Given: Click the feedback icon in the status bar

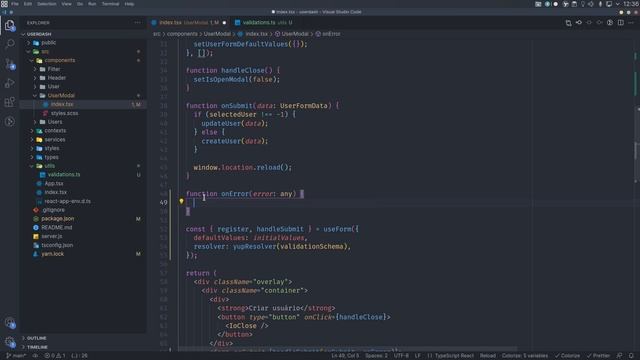Looking at the screenshot, I should (x=619, y=356).
